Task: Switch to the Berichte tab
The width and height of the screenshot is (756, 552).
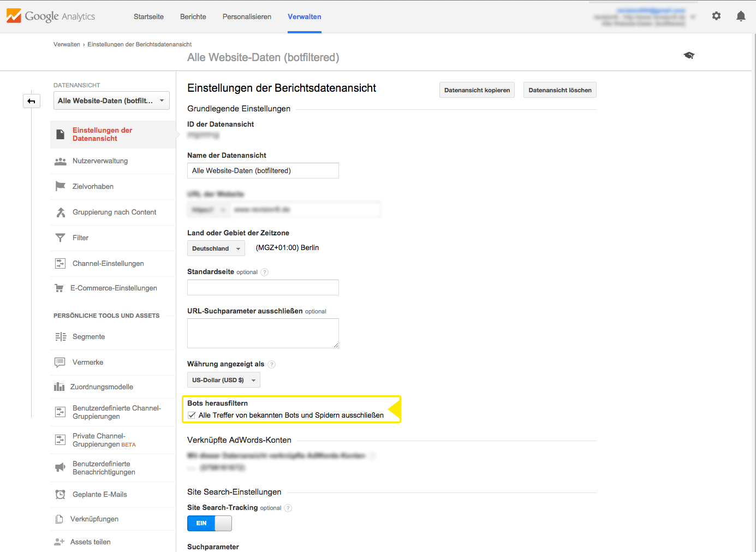Action: pyautogui.click(x=193, y=17)
